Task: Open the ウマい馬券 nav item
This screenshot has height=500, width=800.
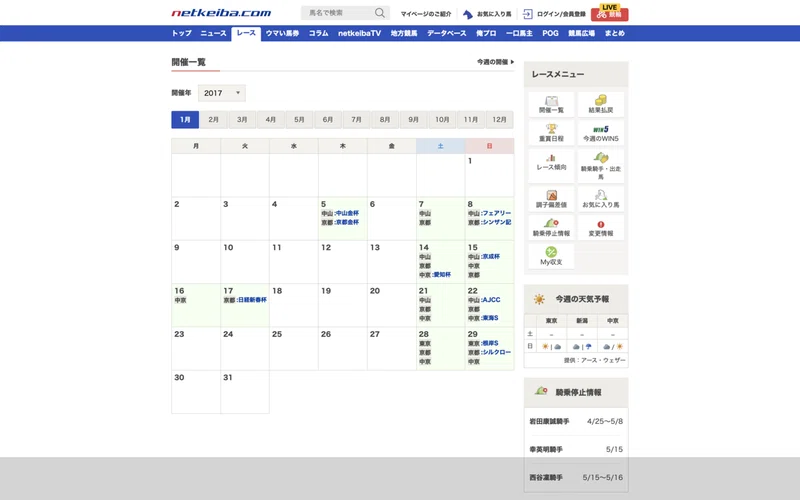Action: 282,33
